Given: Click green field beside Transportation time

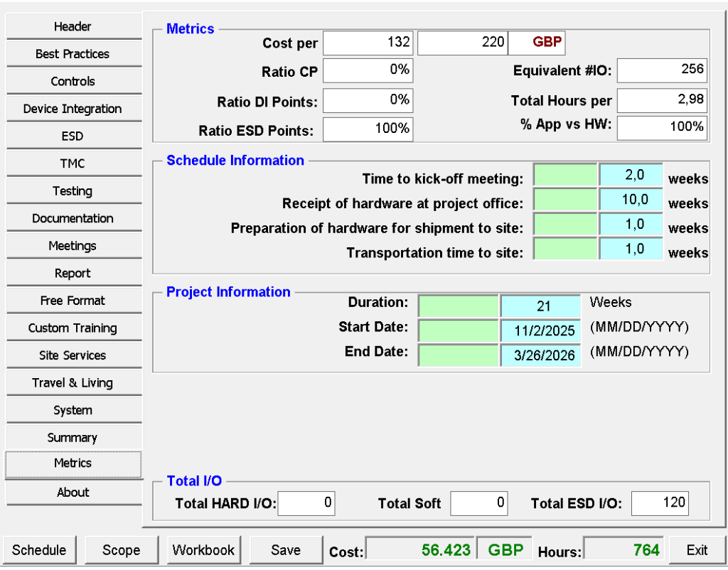Looking at the screenshot, I should [565, 249].
